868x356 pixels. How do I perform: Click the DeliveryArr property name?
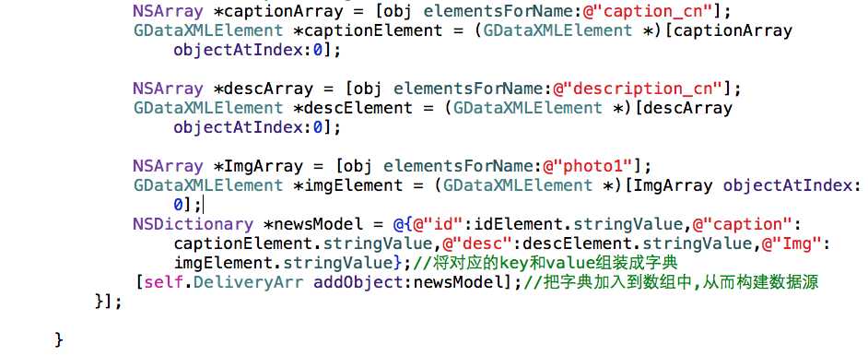click(x=249, y=282)
